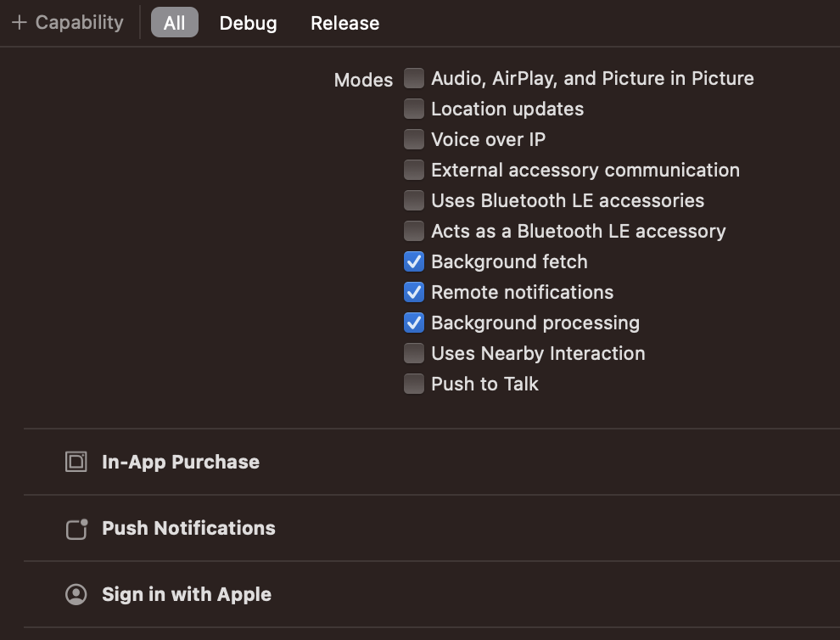
Task: Click the plus icon beside Capability
Action: pos(20,23)
